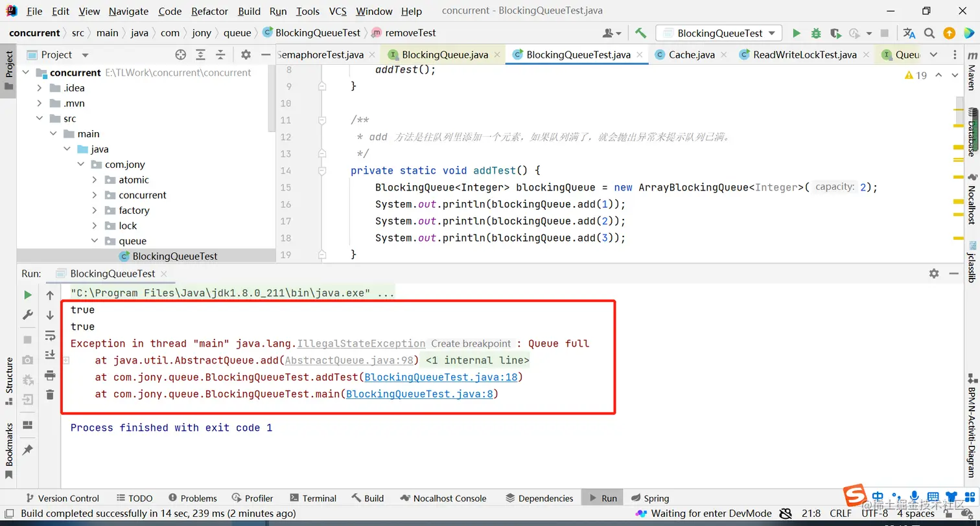The width and height of the screenshot is (980, 526).
Task: Hide the Project tool window
Action: pos(265,55)
